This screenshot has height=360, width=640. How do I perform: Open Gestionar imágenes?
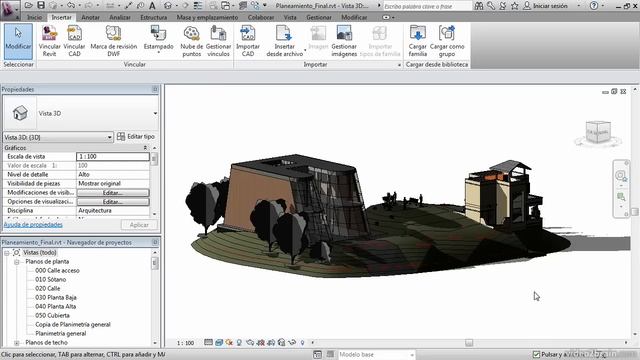(344, 41)
